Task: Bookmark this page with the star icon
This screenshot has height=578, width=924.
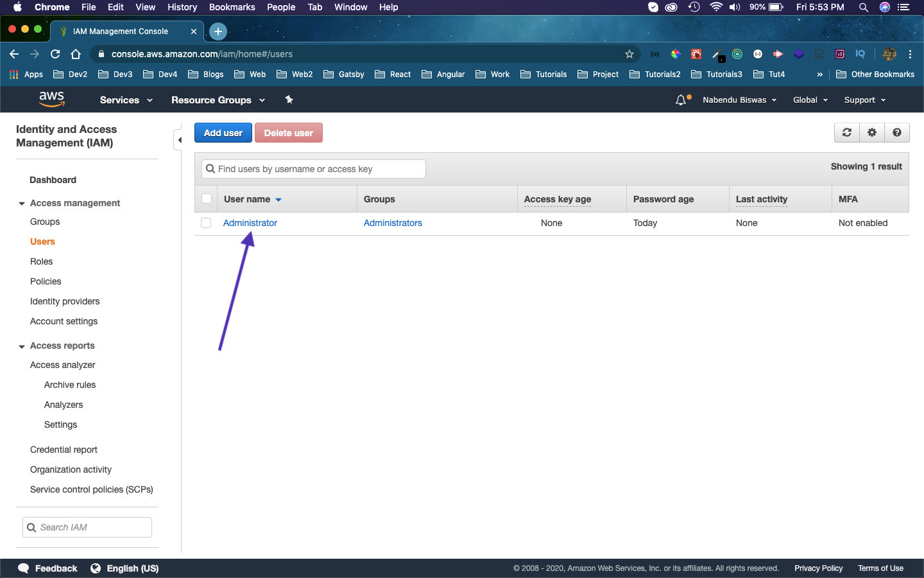Action: pyautogui.click(x=629, y=54)
